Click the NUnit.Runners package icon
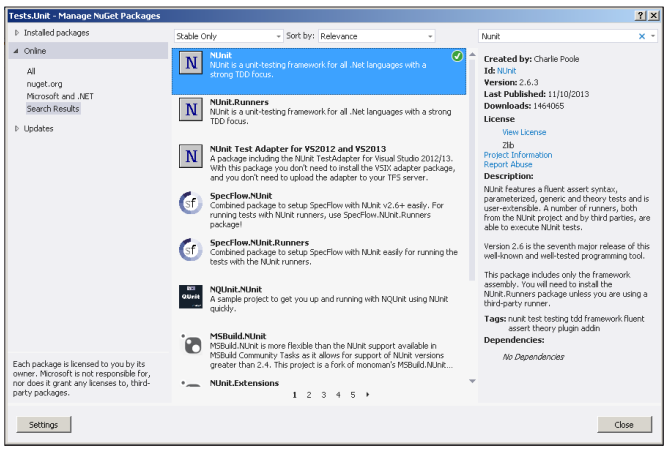This screenshot has width=669, height=449. (x=191, y=110)
